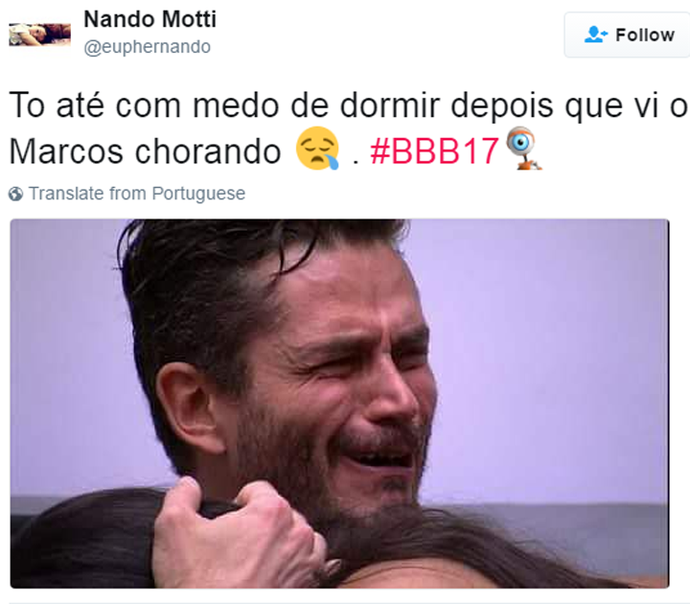Open Nando Motti's profile avatar
The height and width of the screenshot is (604, 690).
(x=40, y=34)
